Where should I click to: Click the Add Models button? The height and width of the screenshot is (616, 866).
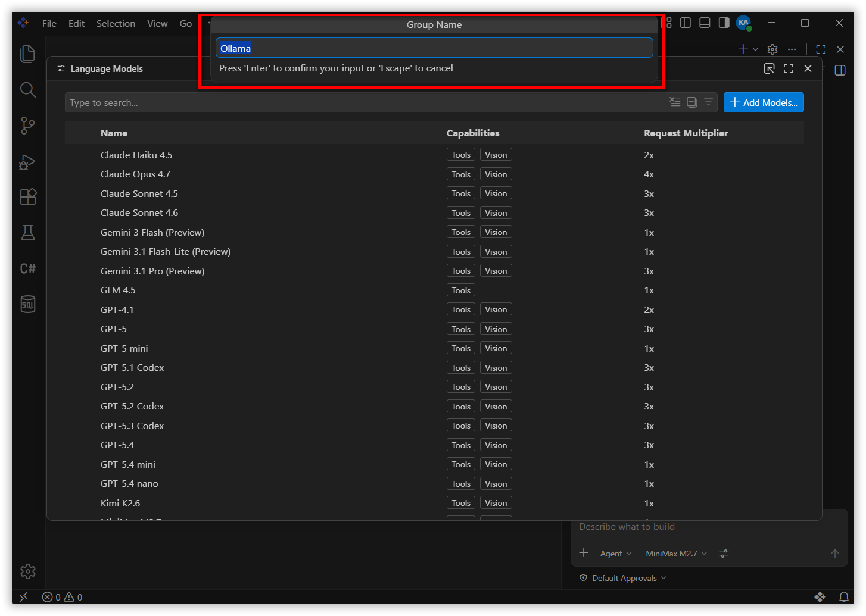click(x=764, y=102)
